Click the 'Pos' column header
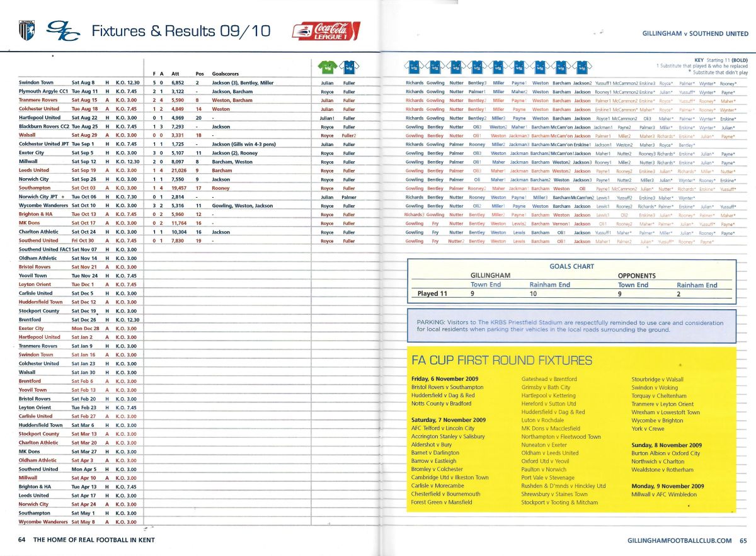 [x=200, y=74]
